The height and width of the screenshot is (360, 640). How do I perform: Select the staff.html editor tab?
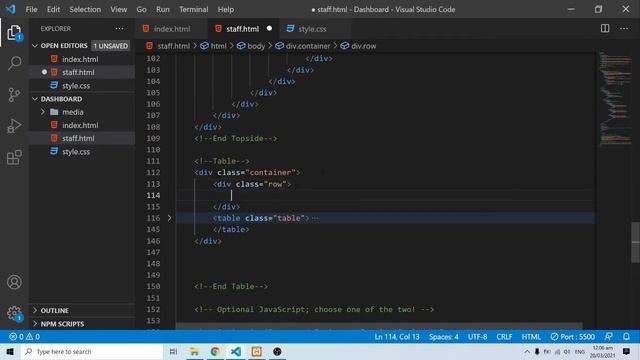pos(242,29)
